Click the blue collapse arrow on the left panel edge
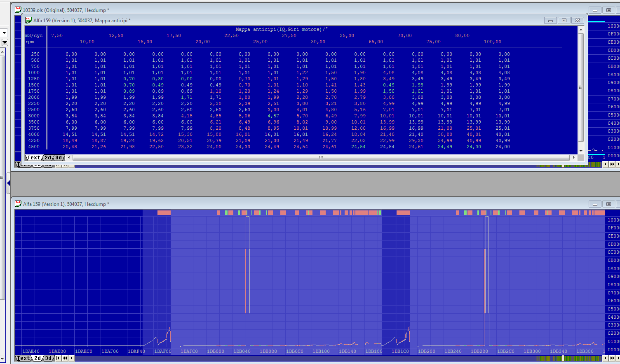Image resolution: width=620 pixels, height=364 pixels. click(8, 183)
